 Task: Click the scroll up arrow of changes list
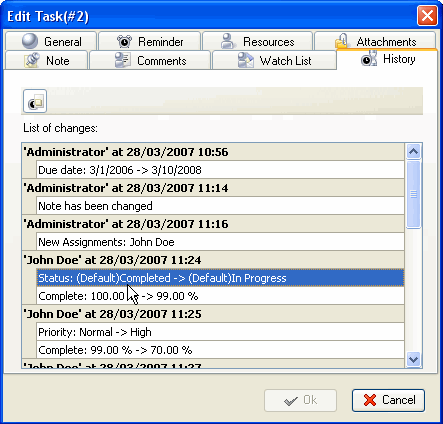[x=413, y=152]
